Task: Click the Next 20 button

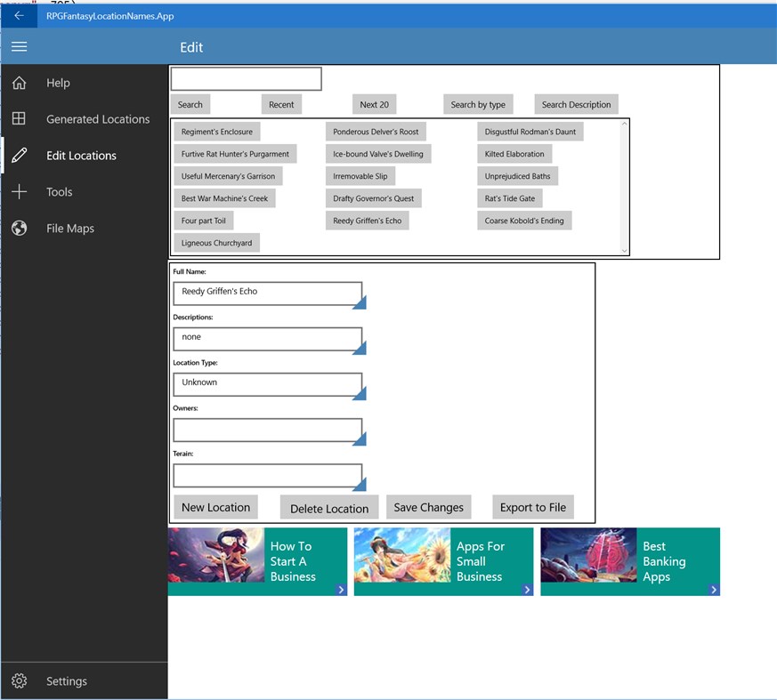Action: pyautogui.click(x=374, y=104)
